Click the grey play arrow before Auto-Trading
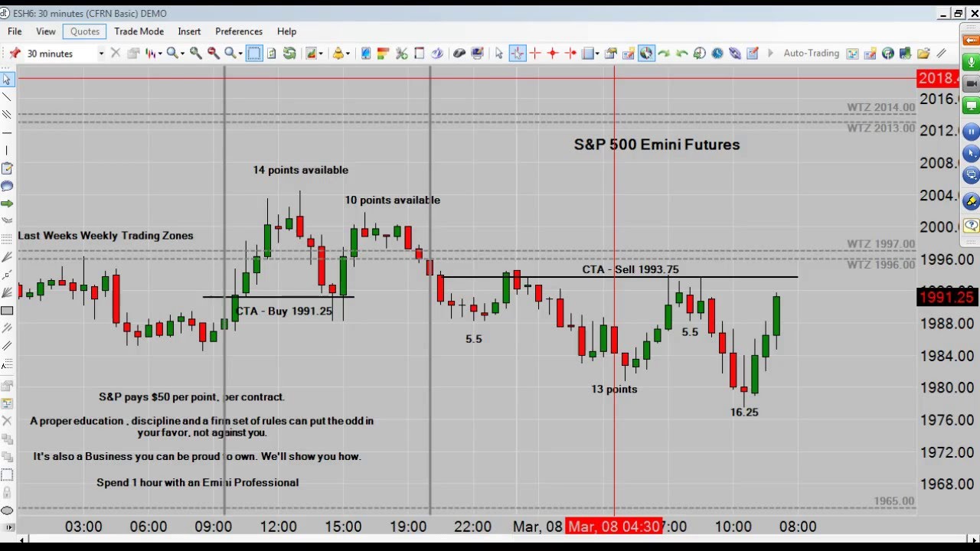The image size is (980, 551). click(x=770, y=53)
